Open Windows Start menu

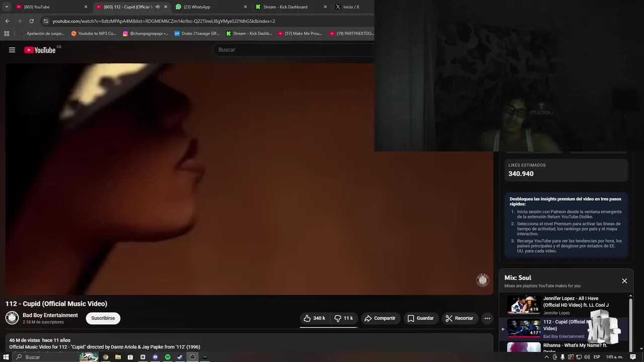coord(7,357)
